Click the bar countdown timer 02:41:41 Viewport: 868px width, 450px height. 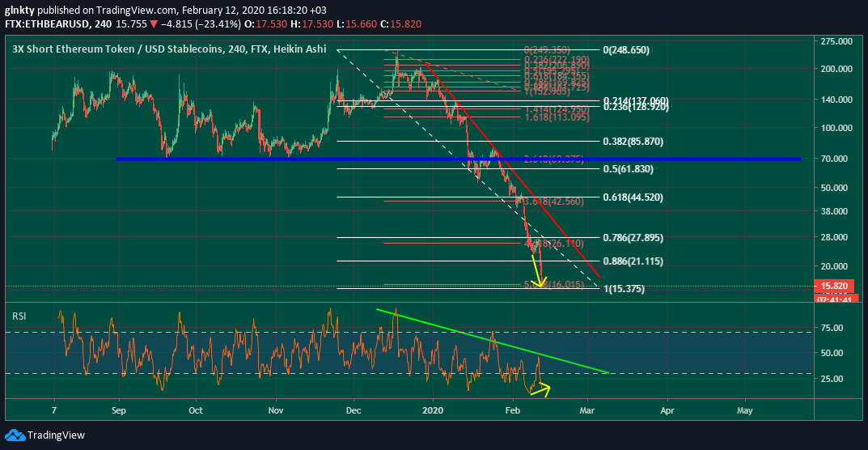[x=836, y=298]
